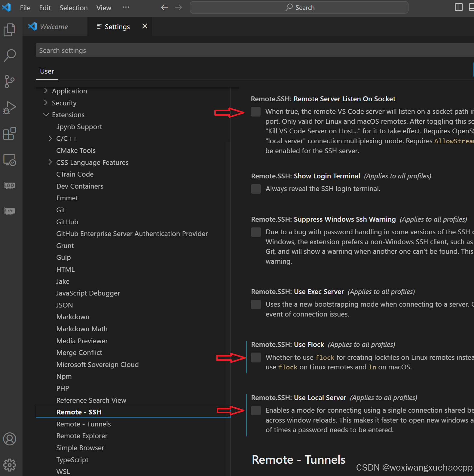This screenshot has height=476, width=474.
Task: Open the Extensions view
Action: click(10, 134)
